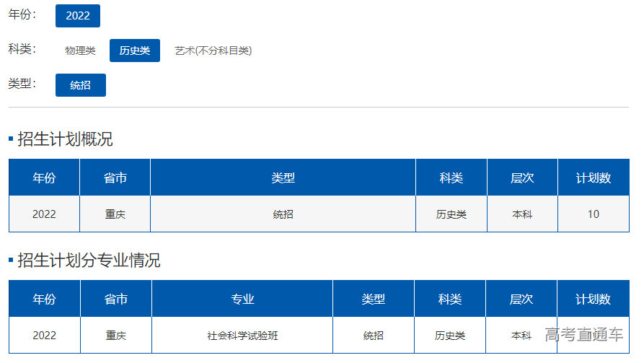Click the 专业 column header
Image resolution: width=644 pixels, height=363 pixels.
pyautogui.click(x=242, y=299)
